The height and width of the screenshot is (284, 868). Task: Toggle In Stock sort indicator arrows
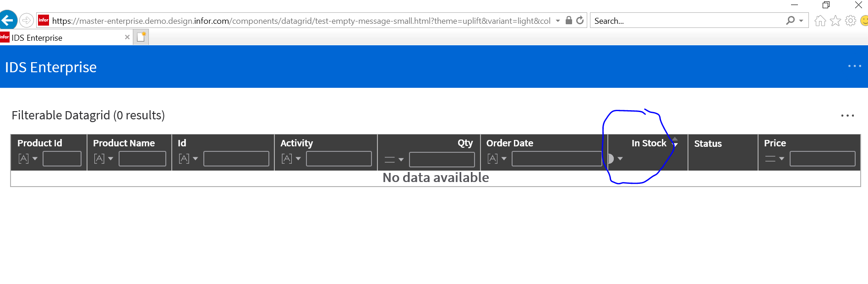[675, 142]
